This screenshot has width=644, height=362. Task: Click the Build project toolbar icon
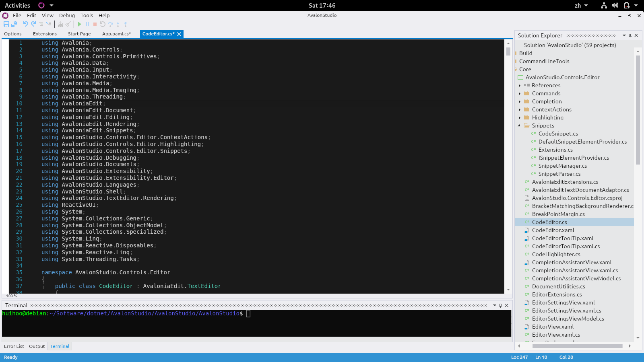pos(60,24)
